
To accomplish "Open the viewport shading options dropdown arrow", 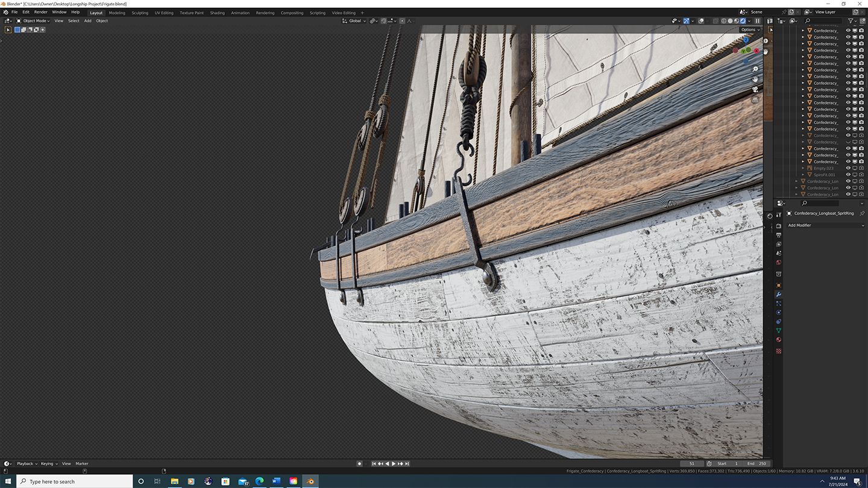I will [x=749, y=20].
